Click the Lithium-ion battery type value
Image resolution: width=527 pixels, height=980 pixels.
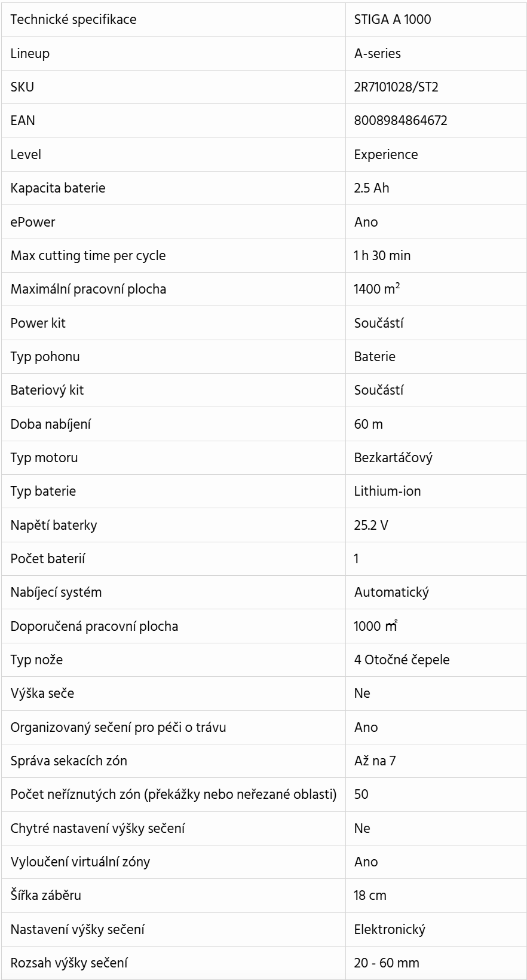click(388, 491)
